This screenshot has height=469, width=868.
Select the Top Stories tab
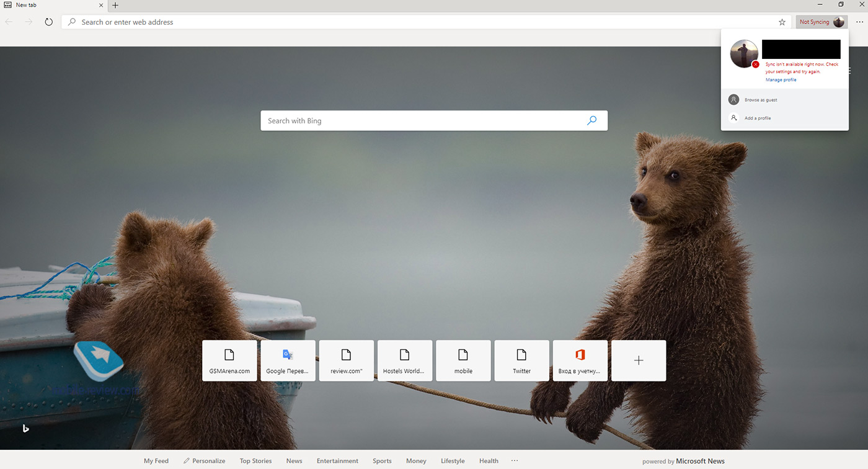tap(255, 461)
